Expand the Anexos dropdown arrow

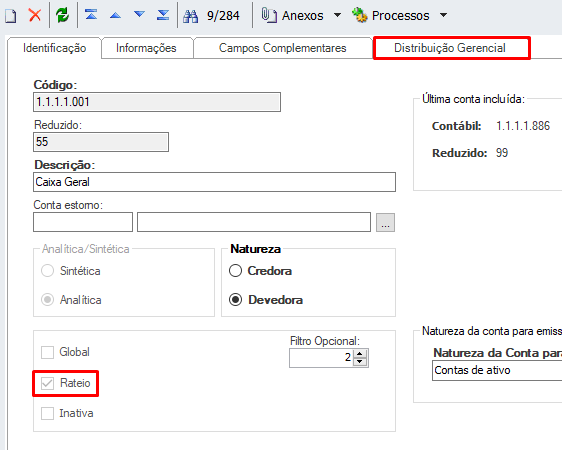[x=337, y=15]
